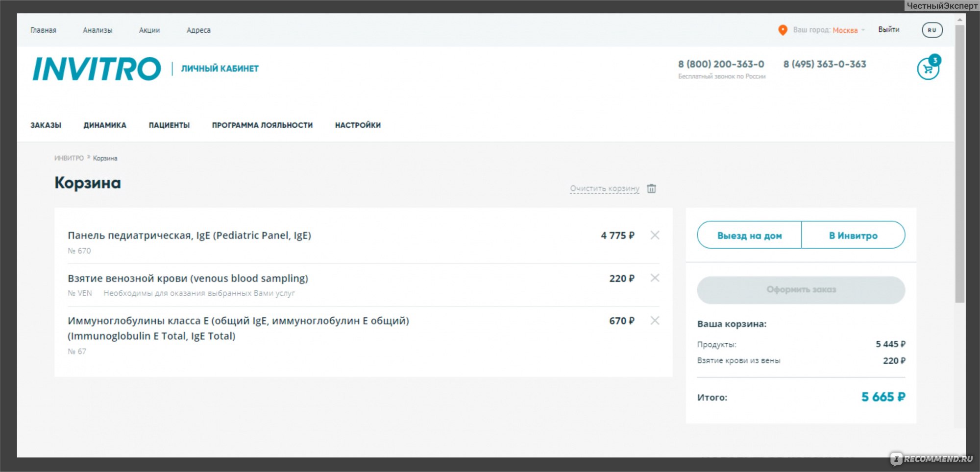Click the Взятие крови из вены summary row

coord(801,361)
